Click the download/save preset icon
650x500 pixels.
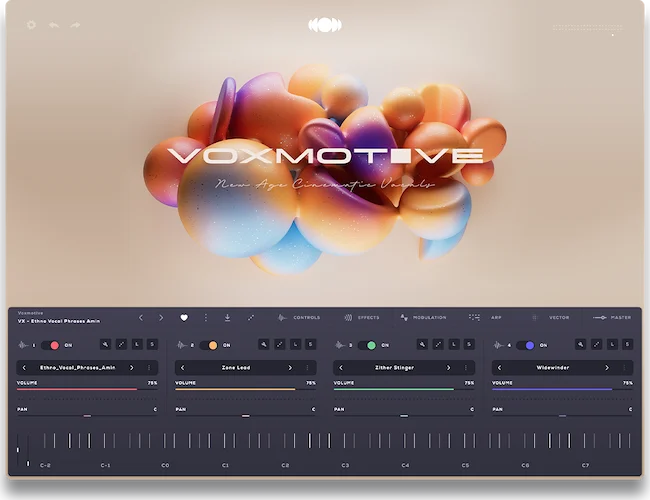coord(227,318)
